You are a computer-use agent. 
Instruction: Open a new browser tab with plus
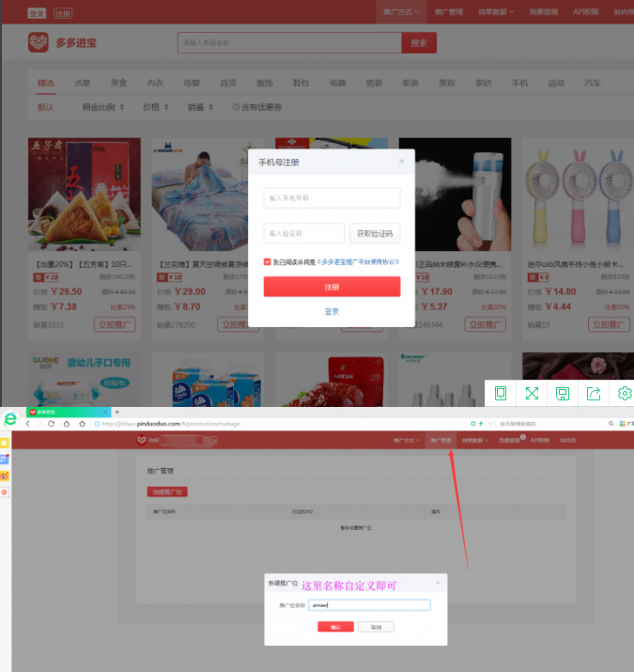(x=117, y=413)
